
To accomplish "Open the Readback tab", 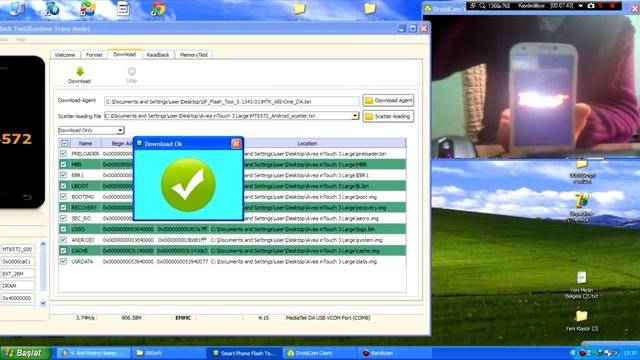I will pos(158,55).
